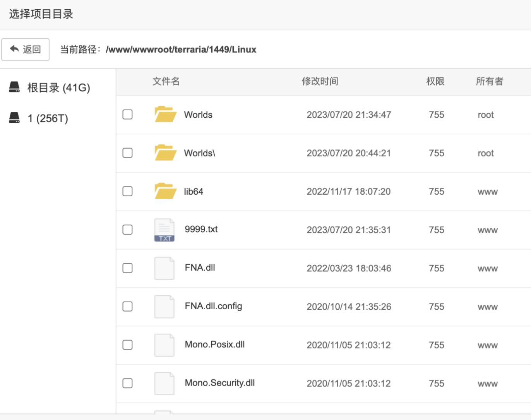Click the FNA.dll.config file icon

click(164, 307)
